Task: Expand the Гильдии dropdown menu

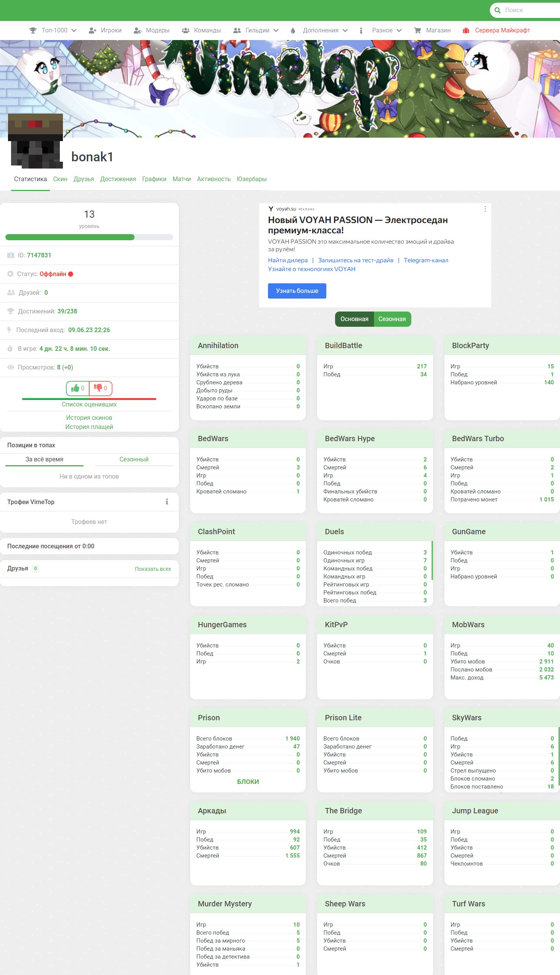Action: 276,31
